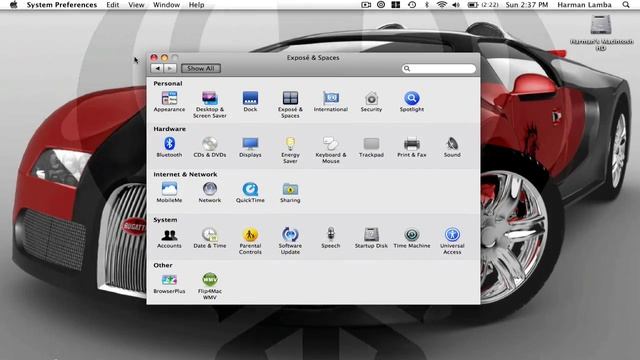Open the MobileMe preference pane
Viewport: 640px width, 360px height.
pos(169,192)
